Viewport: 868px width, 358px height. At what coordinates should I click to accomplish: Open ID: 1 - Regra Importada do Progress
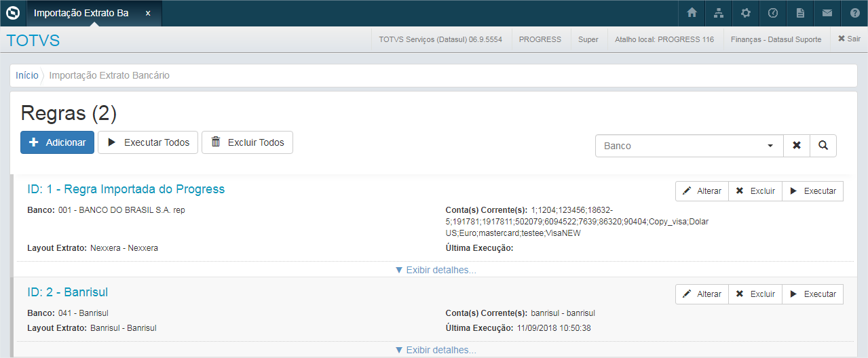(x=126, y=188)
